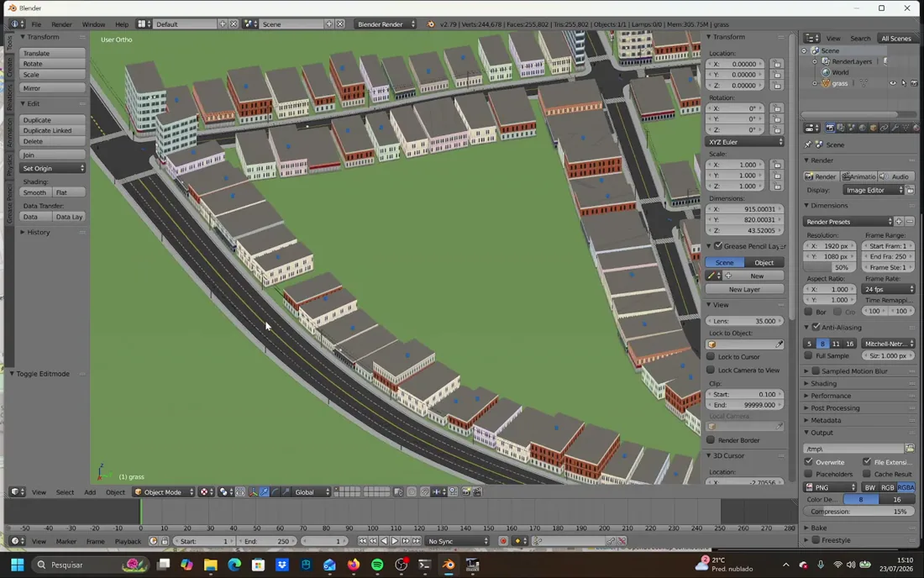Toggle the Grease Pencil Layers checkbox
The width and height of the screenshot is (924, 578).
717,245
